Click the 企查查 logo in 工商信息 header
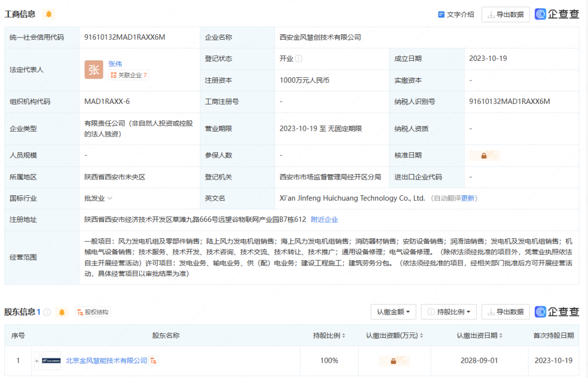 556,15
